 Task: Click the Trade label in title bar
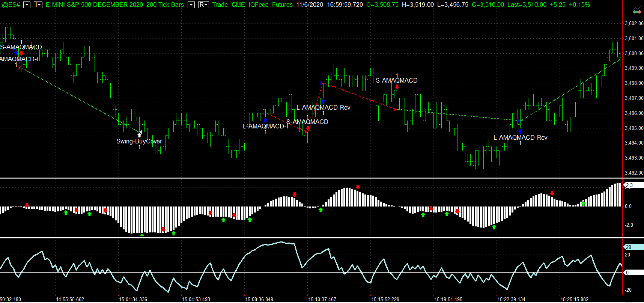[220, 5]
